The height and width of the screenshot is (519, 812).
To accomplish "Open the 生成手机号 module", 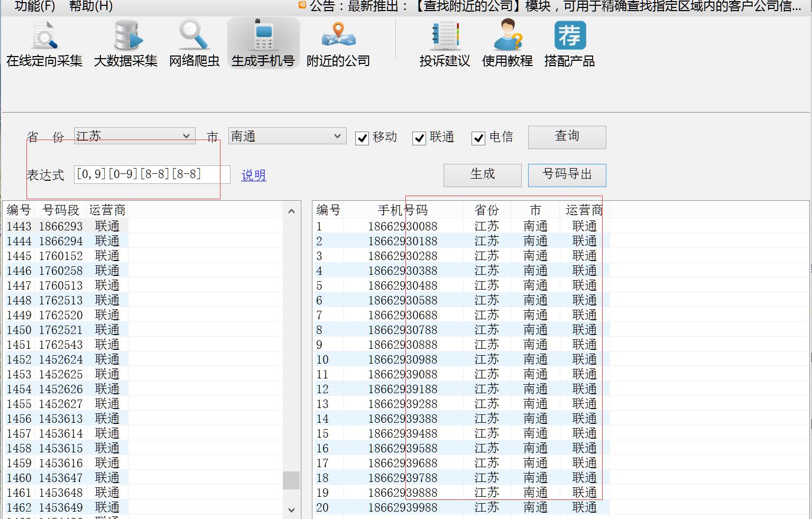I will coord(263,42).
